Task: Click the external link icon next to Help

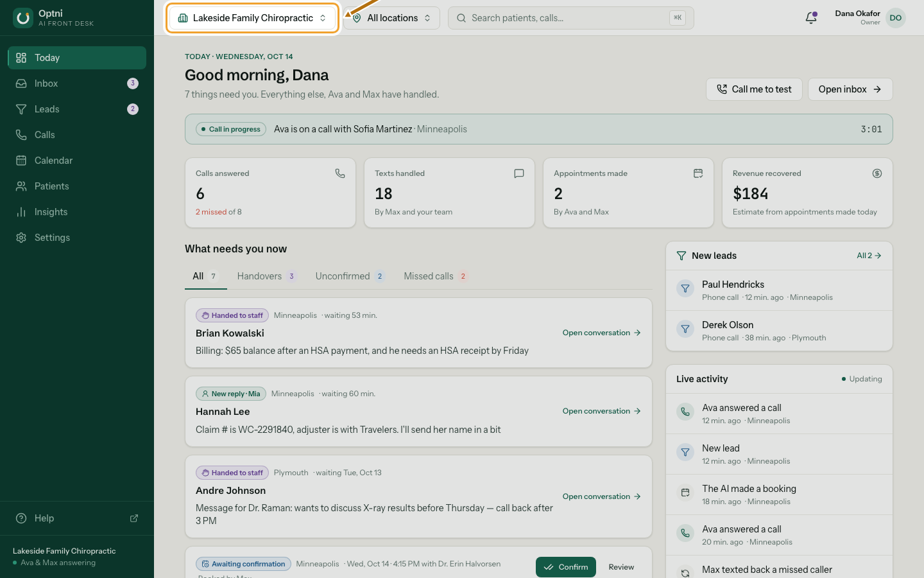Action: pyautogui.click(x=134, y=518)
